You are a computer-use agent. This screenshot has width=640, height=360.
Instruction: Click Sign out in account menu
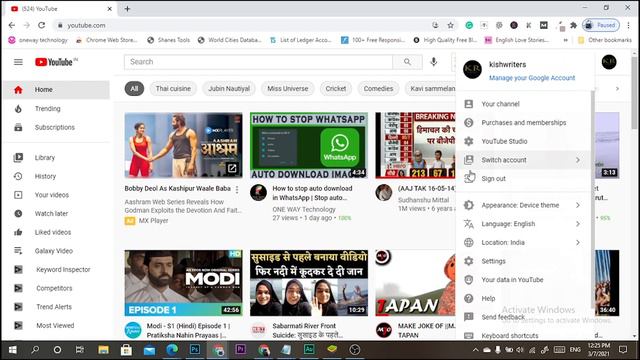tap(523, 179)
